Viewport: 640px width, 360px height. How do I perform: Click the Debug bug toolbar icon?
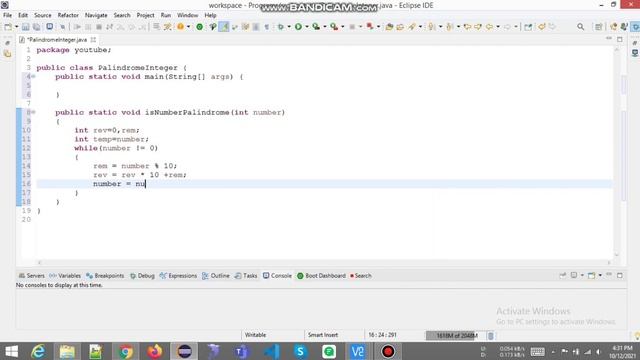click(x=280, y=27)
